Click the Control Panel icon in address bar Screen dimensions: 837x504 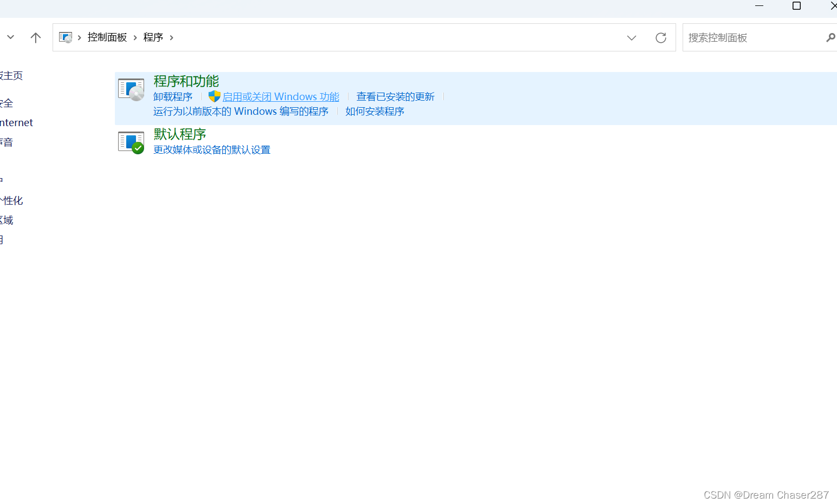tap(66, 37)
